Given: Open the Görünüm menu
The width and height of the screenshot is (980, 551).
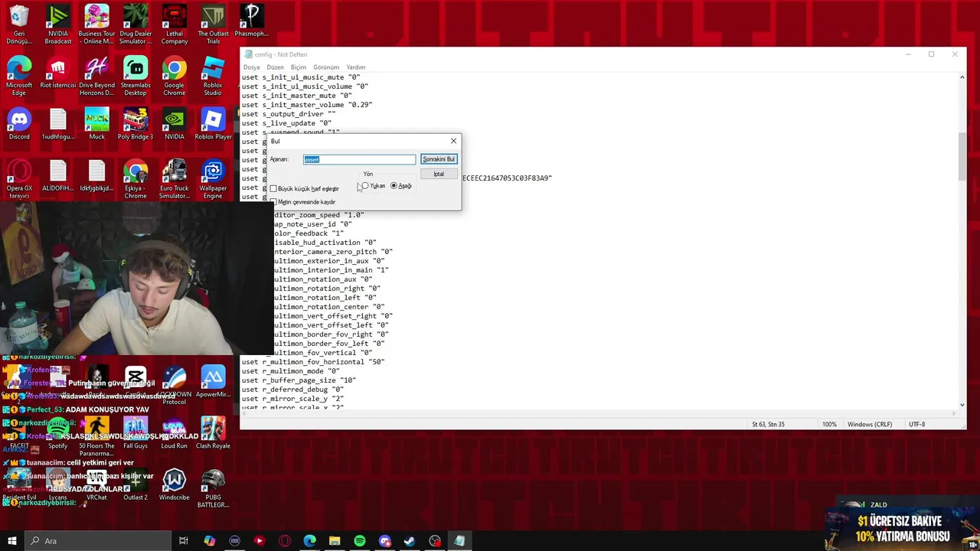Looking at the screenshot, I should coord(326,67).
